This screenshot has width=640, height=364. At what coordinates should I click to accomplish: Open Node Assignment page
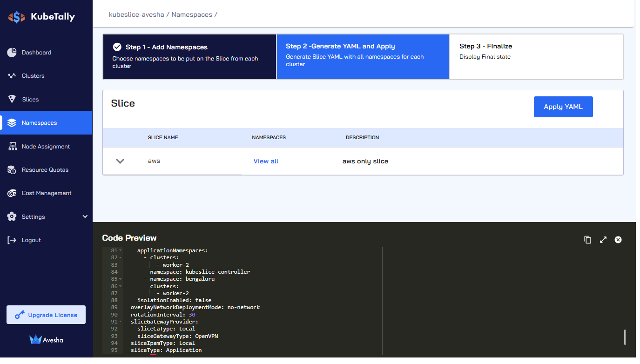(x=46, y=146)
